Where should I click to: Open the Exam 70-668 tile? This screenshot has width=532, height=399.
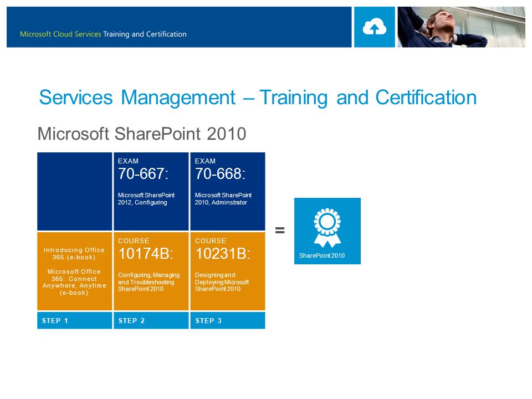228,191
